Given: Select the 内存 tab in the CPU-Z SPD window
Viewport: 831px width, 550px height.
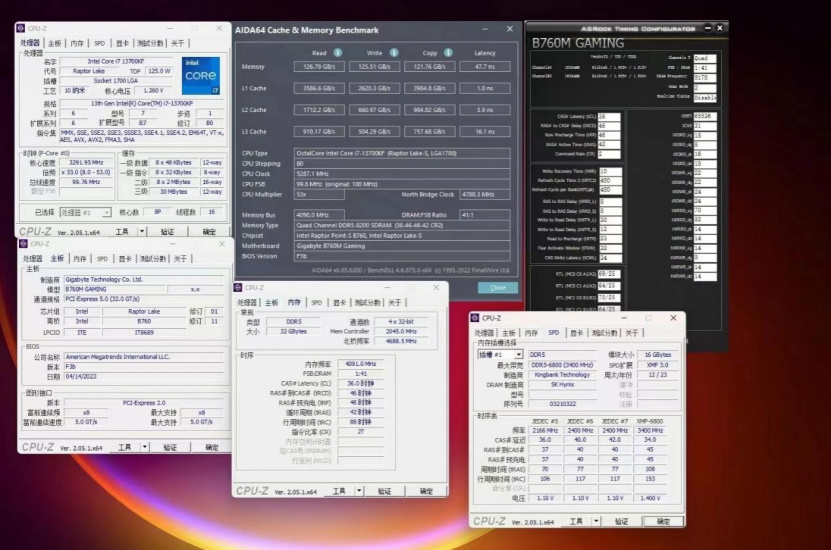Looking at the screenshot, I should pos(531,333).
